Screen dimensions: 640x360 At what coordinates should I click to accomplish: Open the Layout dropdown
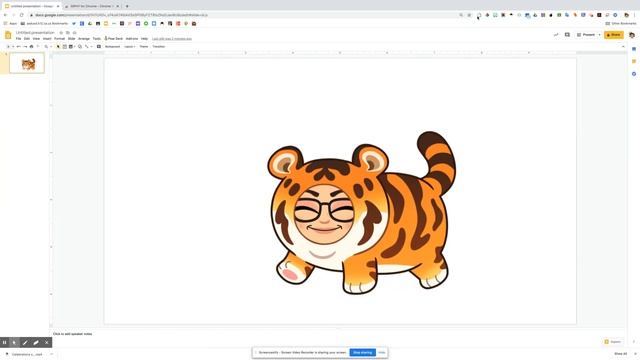130,47
